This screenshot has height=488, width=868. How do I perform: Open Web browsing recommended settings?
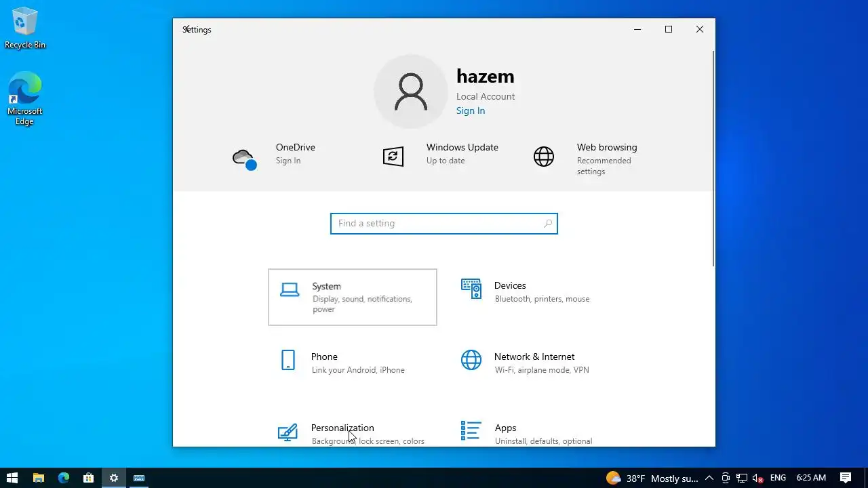[604, 166]
